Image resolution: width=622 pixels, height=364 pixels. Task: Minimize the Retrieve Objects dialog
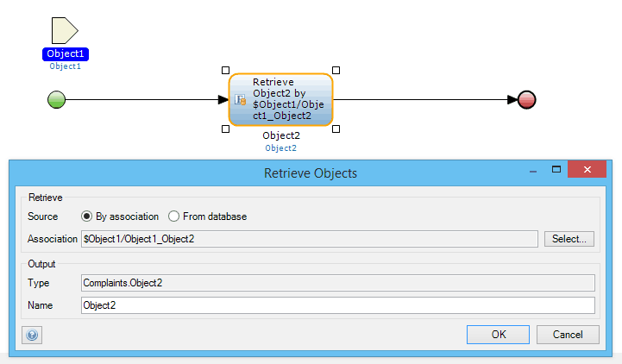click(x=533, y=171)
